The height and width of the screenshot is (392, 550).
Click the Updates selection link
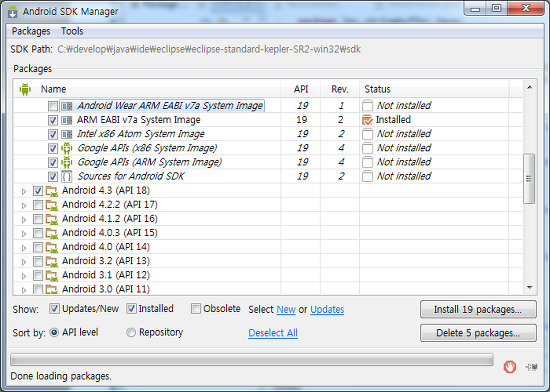pos(327,310)
